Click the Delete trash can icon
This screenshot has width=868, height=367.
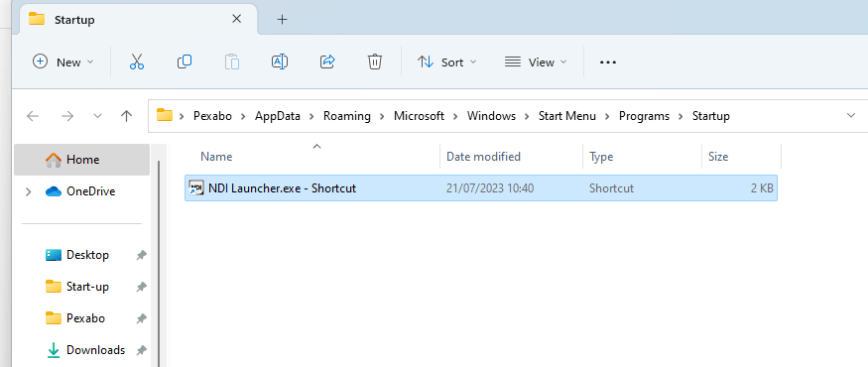(375, 62)
